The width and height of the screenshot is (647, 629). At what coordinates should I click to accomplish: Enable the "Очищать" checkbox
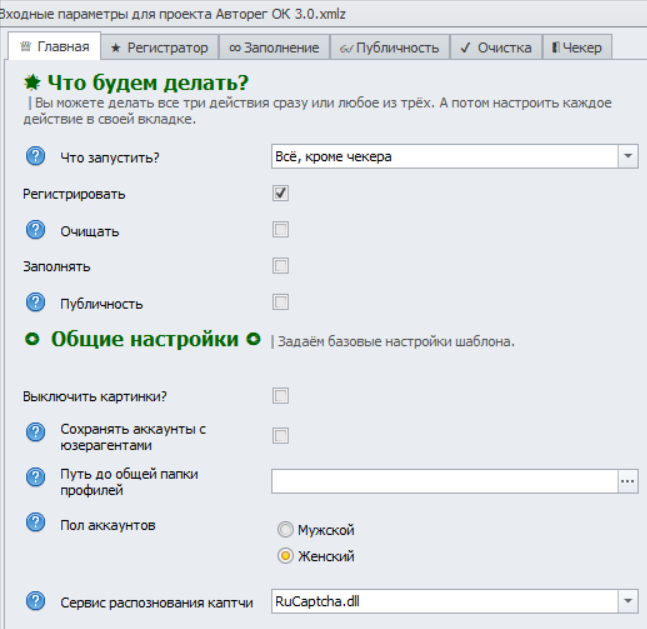click(x=281, y=230)
